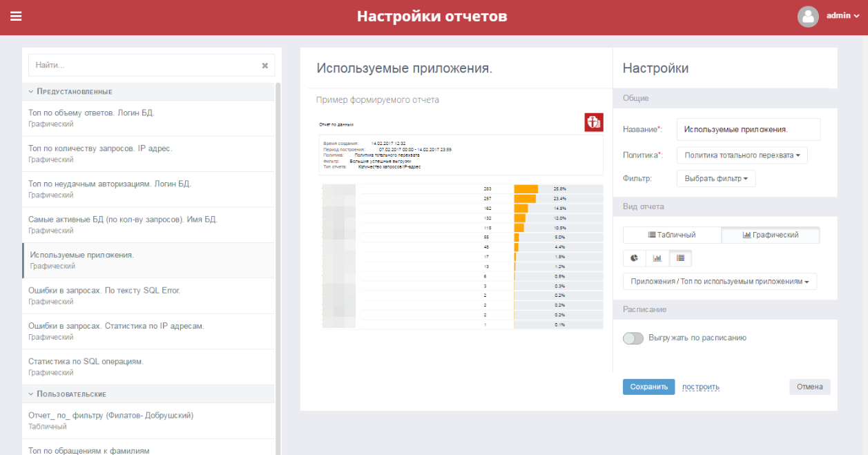Image resolution: width=868 pixels, height=455 pixels.
Task: Open Приложения / Топ по используемым приложениям dropdown
Action: tap(720, 281)
